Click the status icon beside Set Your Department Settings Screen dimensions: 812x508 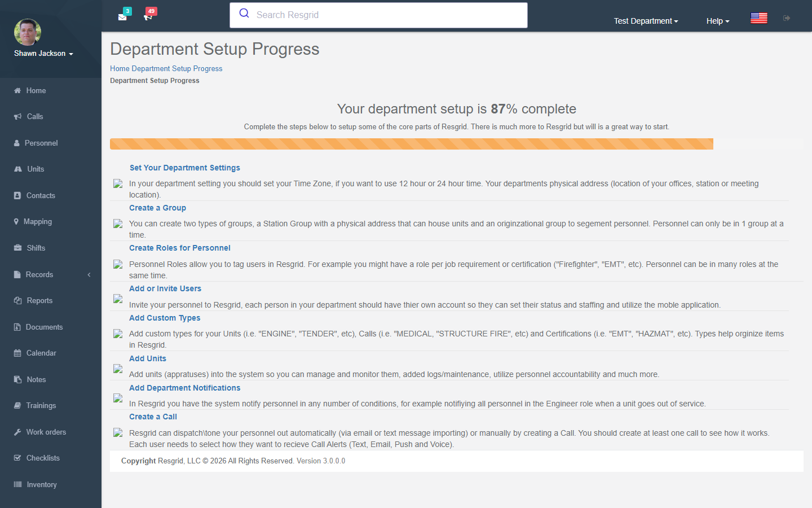coord(118,183)
